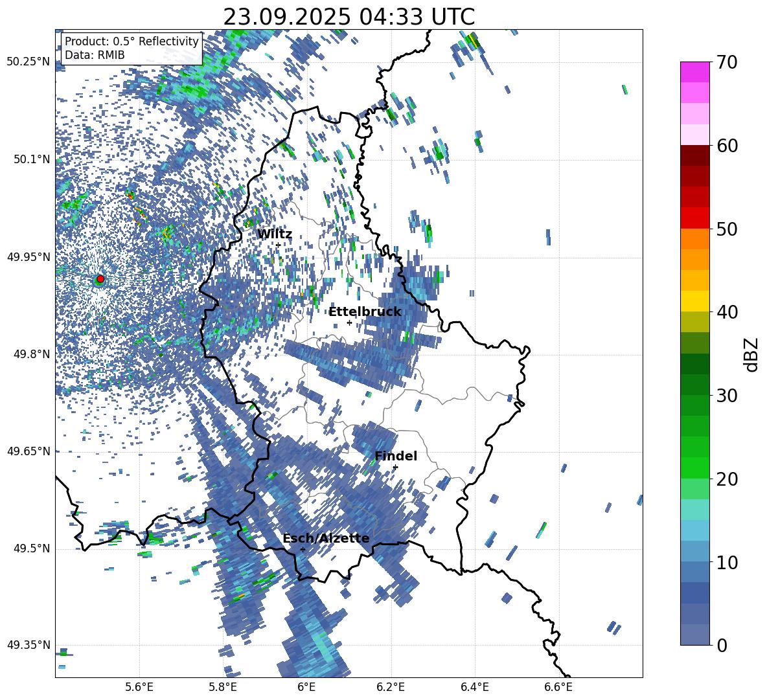The height and width of the screenshot is (700, 767).
Task: Click the 30 value on the colorbar
Action: click(727, 396)
